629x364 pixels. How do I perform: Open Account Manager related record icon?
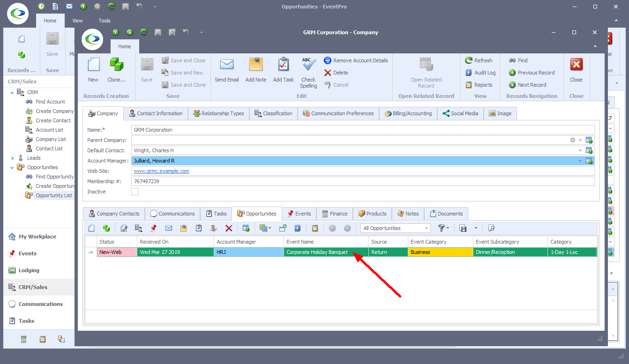pos(590,161)
